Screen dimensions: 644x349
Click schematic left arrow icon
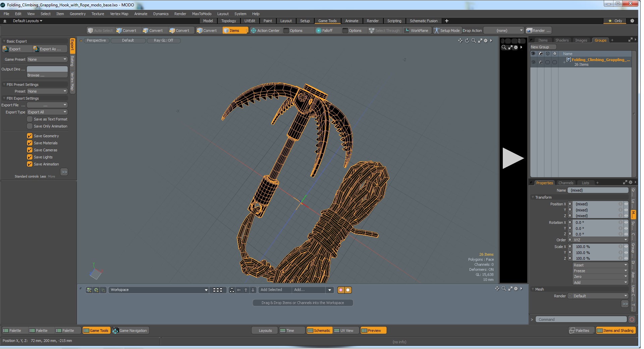click(239, 290)
